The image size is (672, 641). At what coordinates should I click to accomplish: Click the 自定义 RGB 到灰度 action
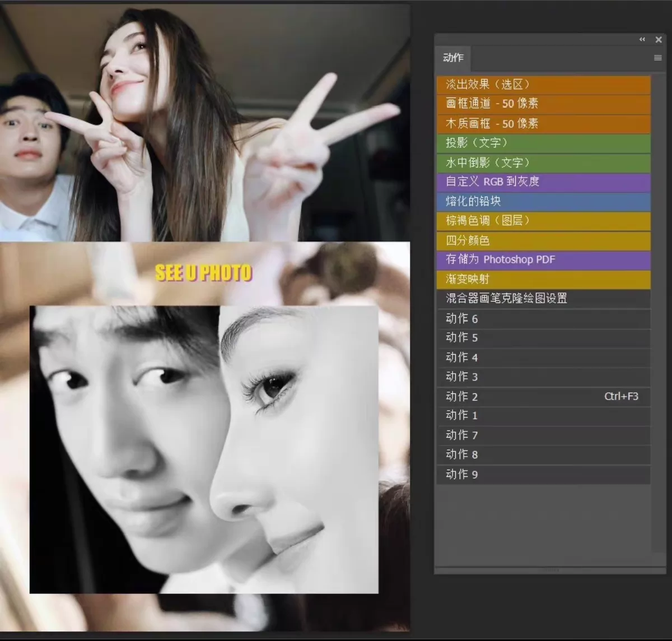[543, 182]
